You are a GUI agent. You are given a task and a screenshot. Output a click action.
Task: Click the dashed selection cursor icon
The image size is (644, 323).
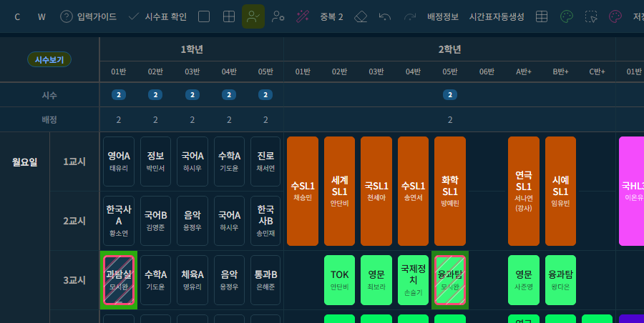coord(591,16)
